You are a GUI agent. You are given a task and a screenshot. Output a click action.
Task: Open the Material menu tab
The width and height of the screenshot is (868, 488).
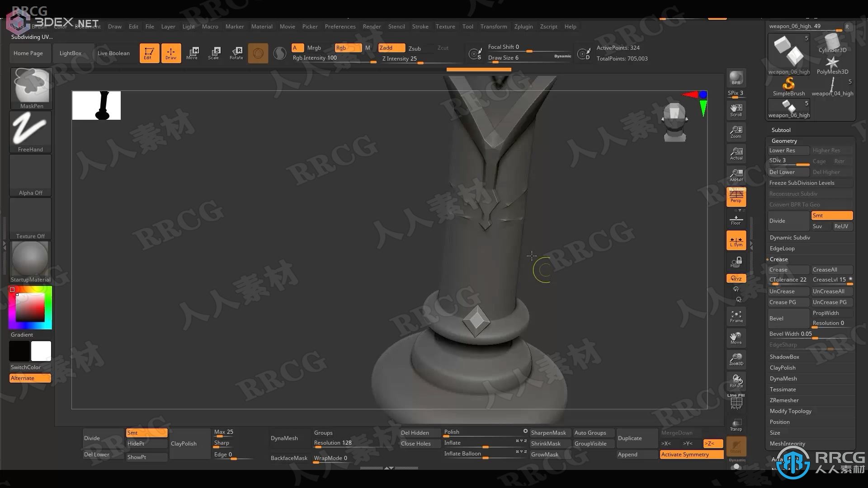coord(261,26)
